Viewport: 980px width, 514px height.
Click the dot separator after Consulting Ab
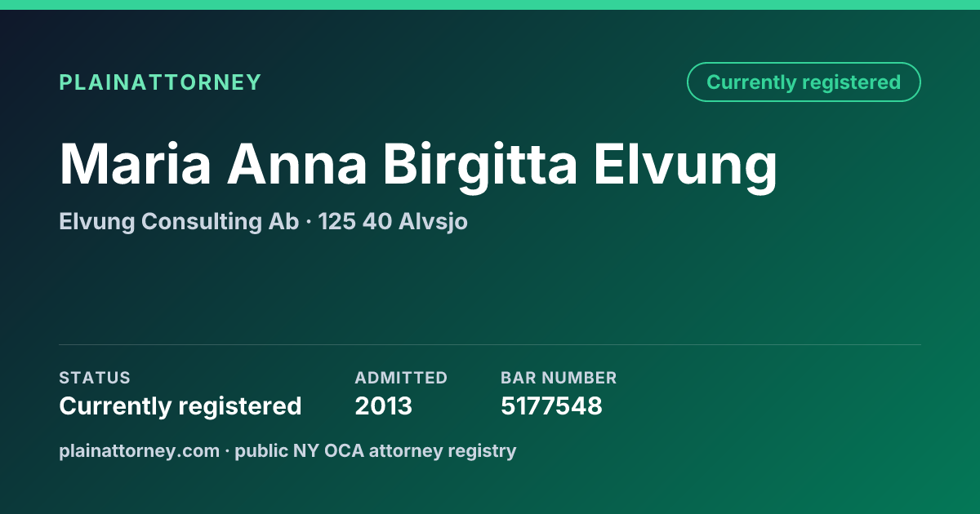309,222
